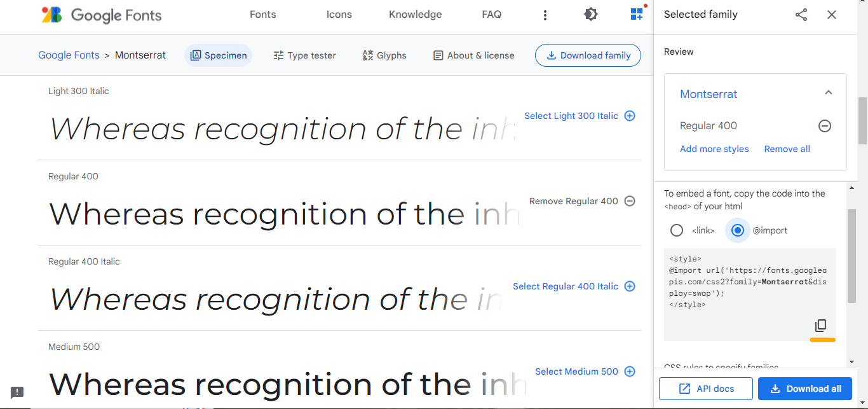Click the Add more styles link
Screen dimensions: 868x409
(x=714, y=149)
